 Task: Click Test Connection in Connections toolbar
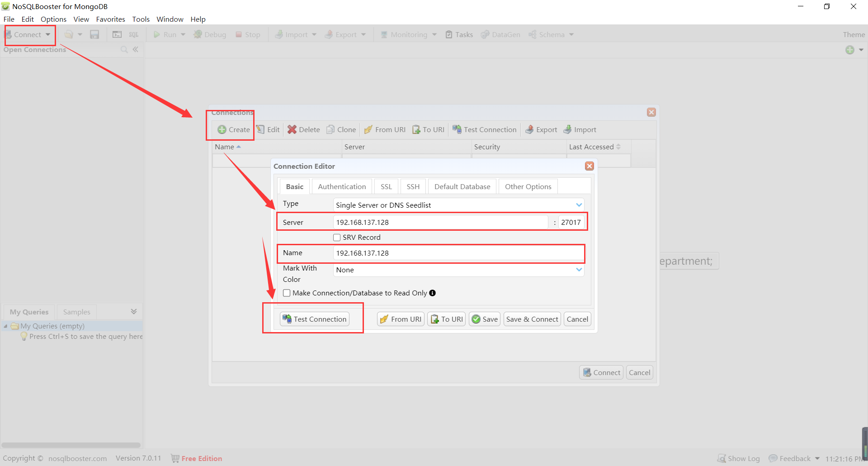pos(485,129)
